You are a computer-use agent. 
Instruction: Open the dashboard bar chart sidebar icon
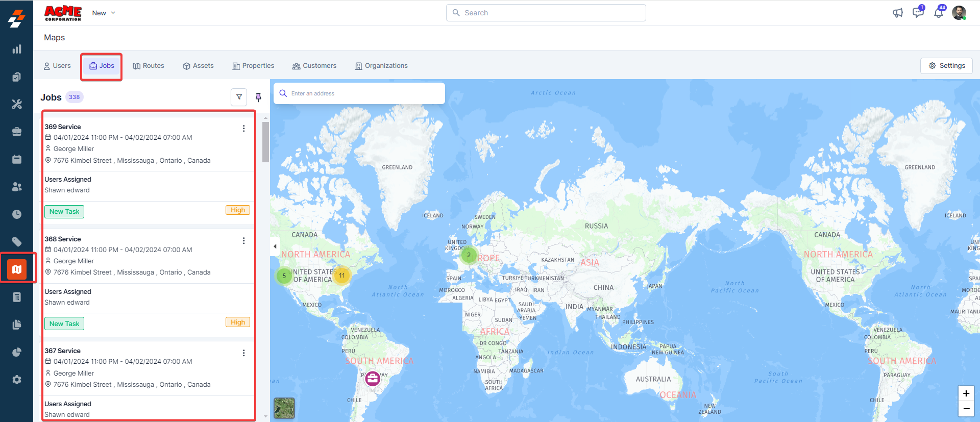[x=17, y=49]
